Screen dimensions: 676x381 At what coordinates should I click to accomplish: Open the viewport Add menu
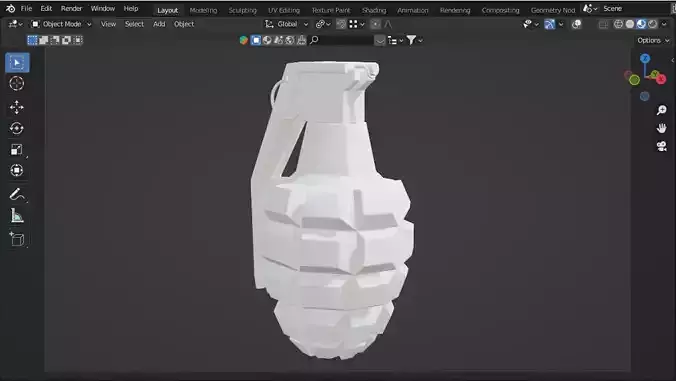(159, 24)
